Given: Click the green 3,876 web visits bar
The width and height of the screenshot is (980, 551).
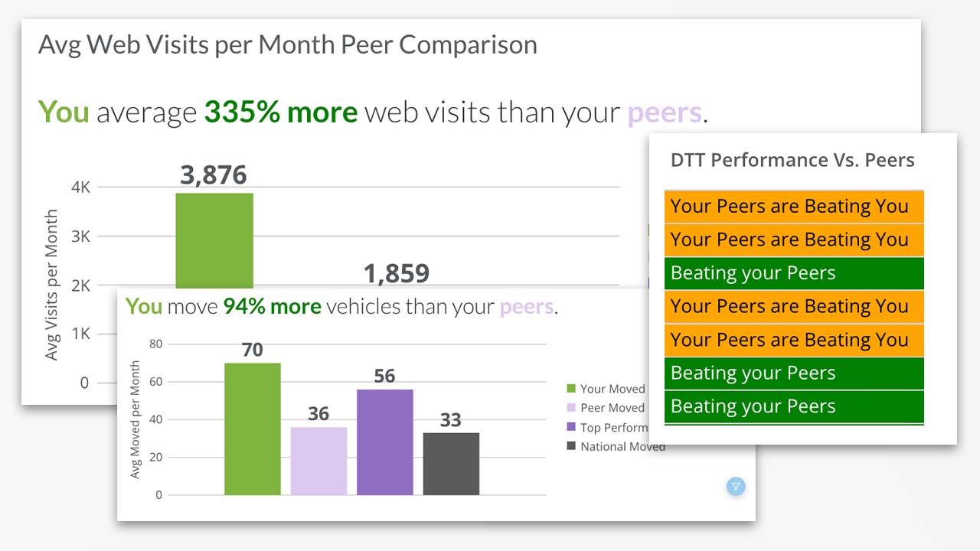Looking at the screenshot, I should point(214,240).
